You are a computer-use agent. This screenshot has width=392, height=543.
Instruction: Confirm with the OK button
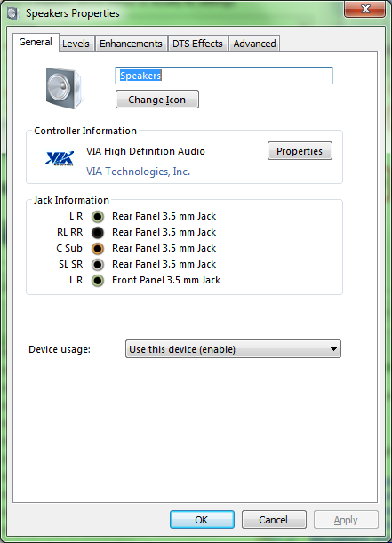click(x=202, y=520)
